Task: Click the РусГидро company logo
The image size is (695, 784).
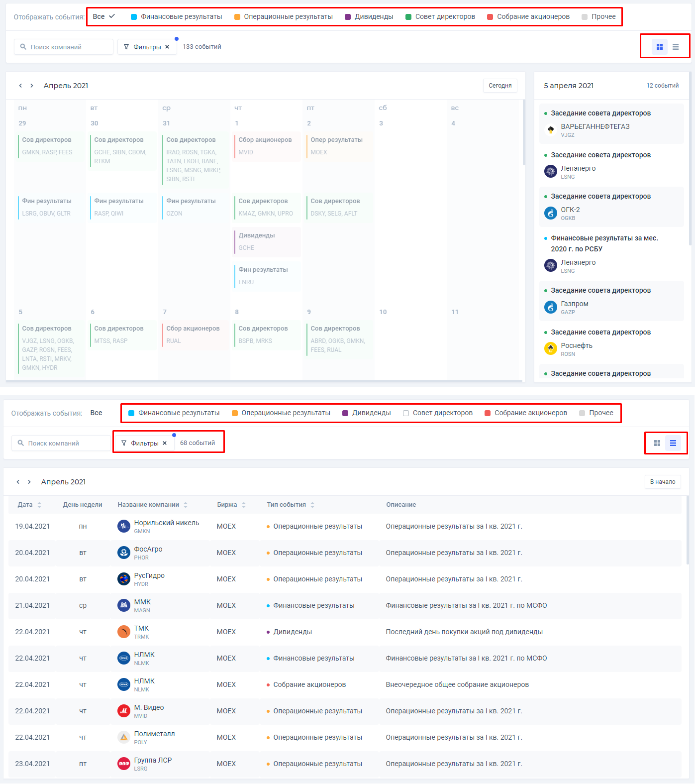Action: 124,579
